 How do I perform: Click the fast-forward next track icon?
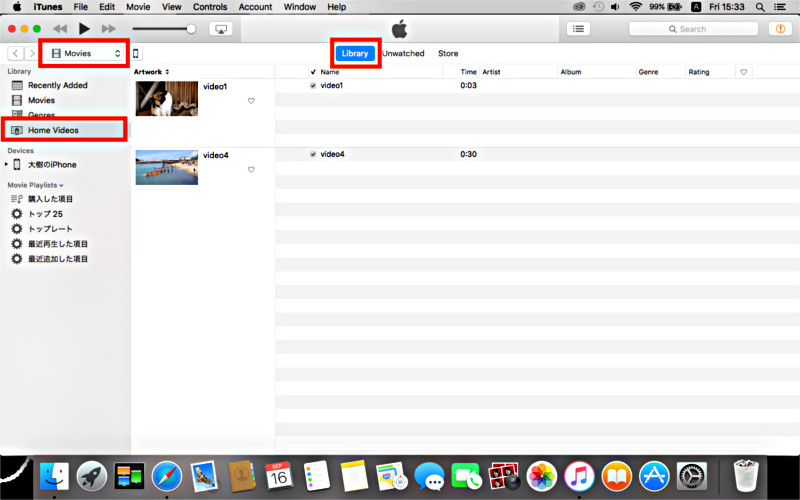tap(109, 29)
